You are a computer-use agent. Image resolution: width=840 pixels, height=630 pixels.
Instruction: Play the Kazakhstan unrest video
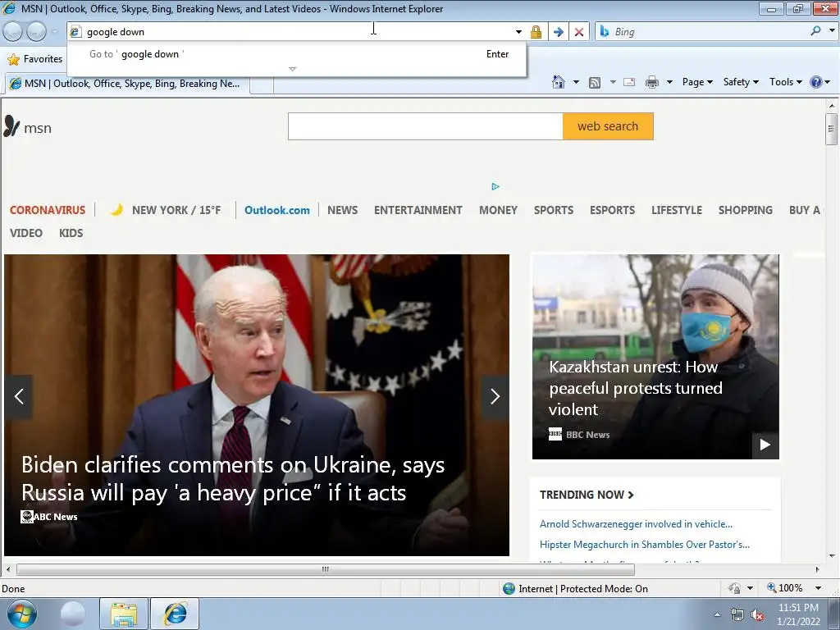[765, 445]
